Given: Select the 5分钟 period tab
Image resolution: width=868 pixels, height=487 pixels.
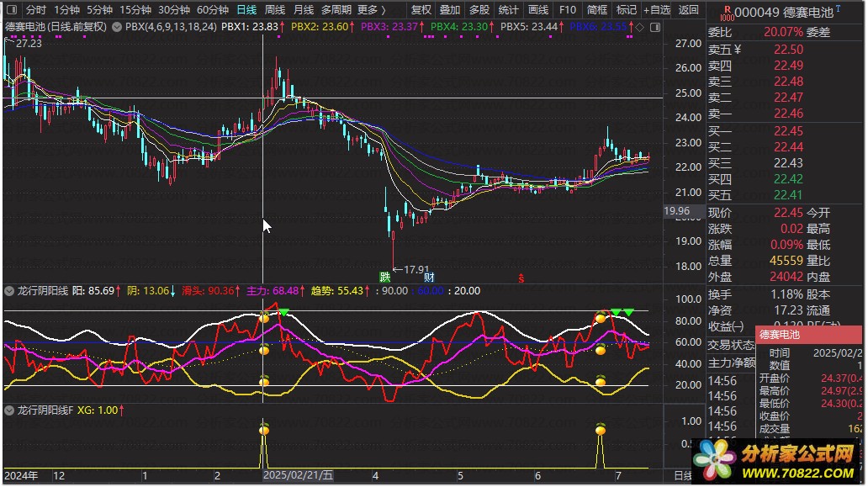Looking at the screenshot, I should 99,10.
